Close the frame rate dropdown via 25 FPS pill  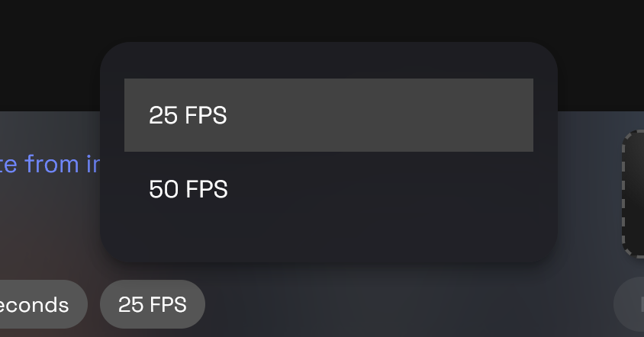pyautogui.click(x=153, y=305)
